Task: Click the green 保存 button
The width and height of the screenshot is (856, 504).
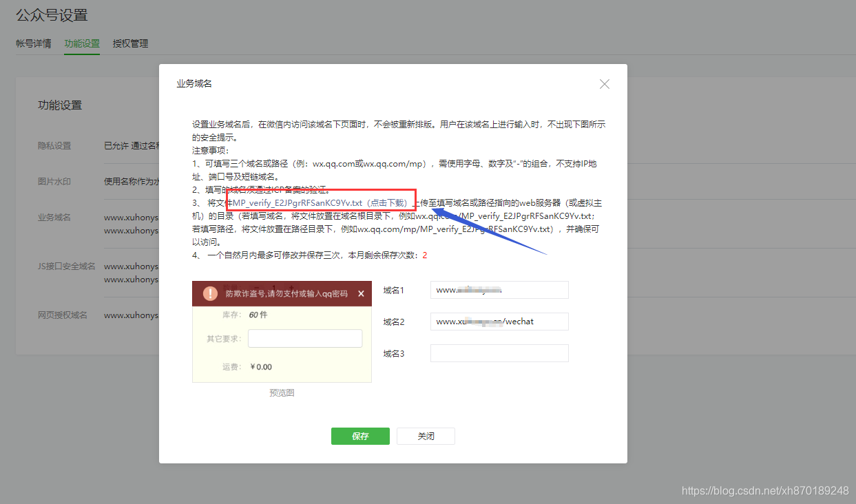Action: click(x=360, y=436)
